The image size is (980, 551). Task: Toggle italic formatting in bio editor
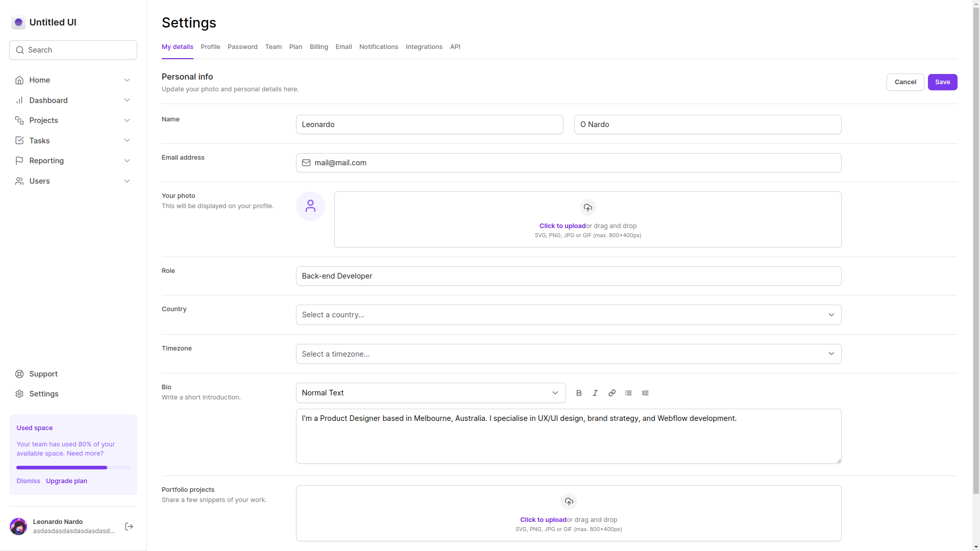point(595,393)
